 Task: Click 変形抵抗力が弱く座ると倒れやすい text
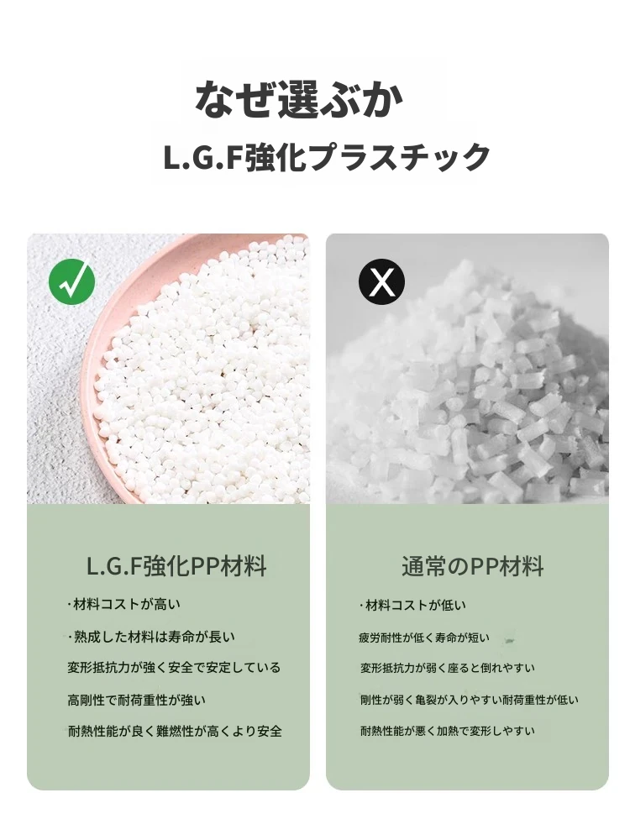pyautogui.click(x=448, y=668)
